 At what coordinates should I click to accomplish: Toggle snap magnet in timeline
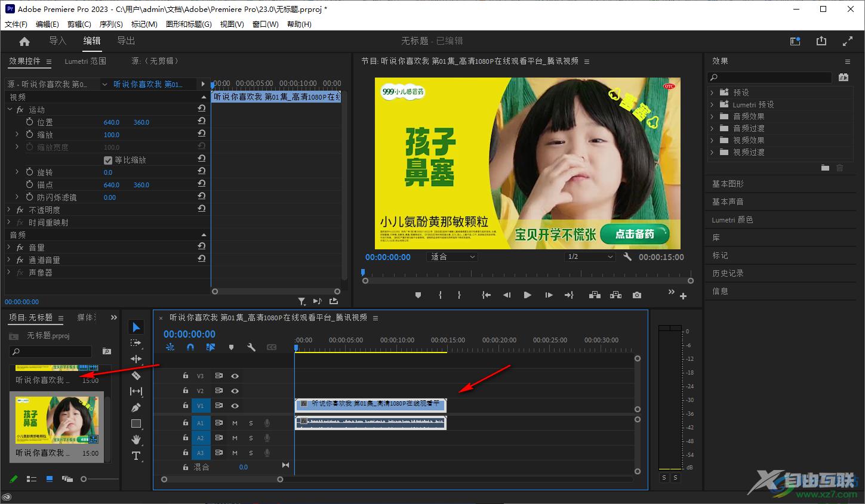[190, 347]
